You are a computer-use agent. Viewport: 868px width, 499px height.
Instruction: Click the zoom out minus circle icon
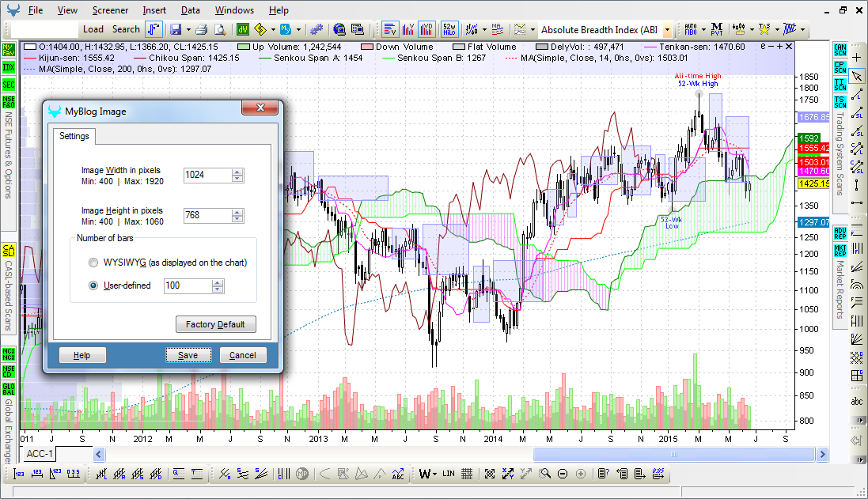563,474
